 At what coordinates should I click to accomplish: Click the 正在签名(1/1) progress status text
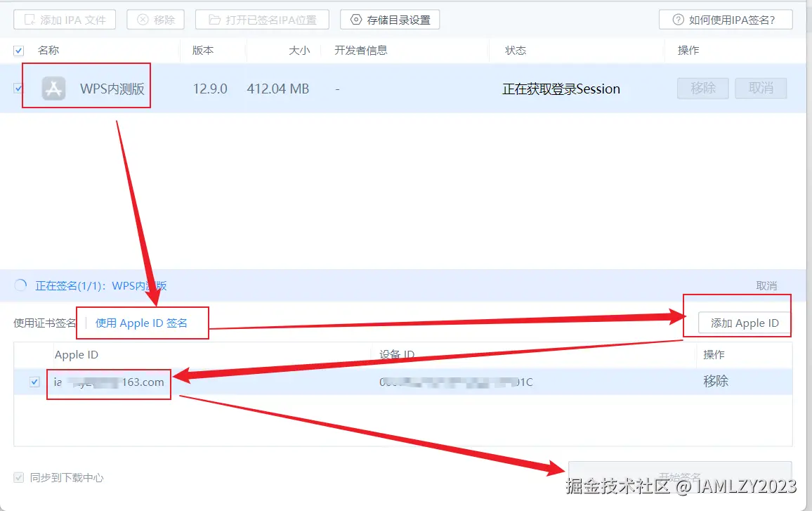point(101,285)
